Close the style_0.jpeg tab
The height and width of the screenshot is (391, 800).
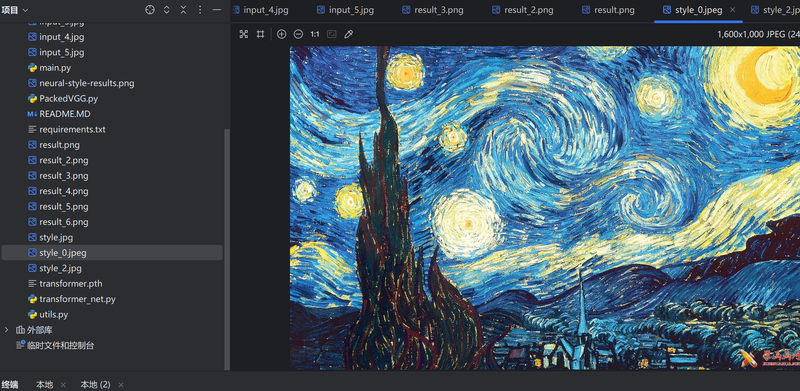coord(733,10)
